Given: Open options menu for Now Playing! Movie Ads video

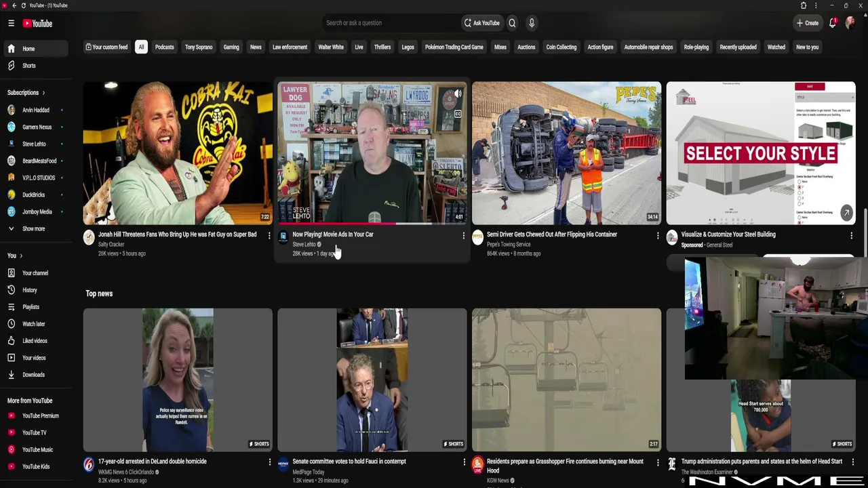Looking at the screenshot, I should coord(464,236).
